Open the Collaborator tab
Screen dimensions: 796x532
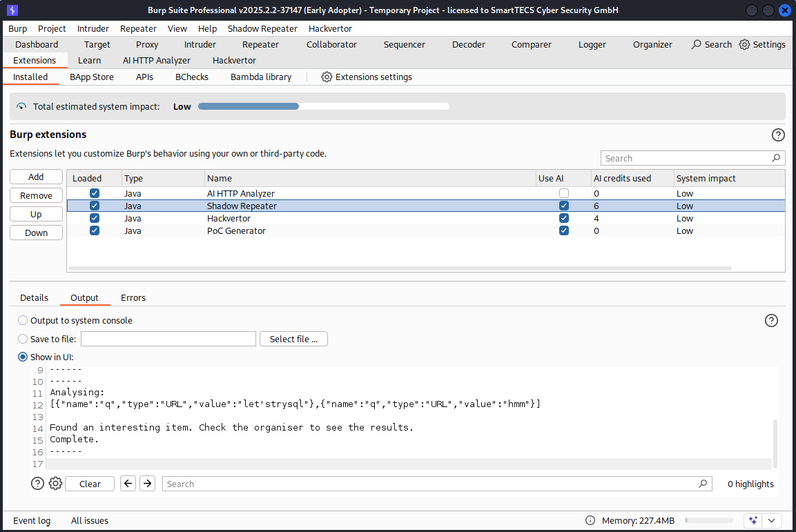click(331, 45)
